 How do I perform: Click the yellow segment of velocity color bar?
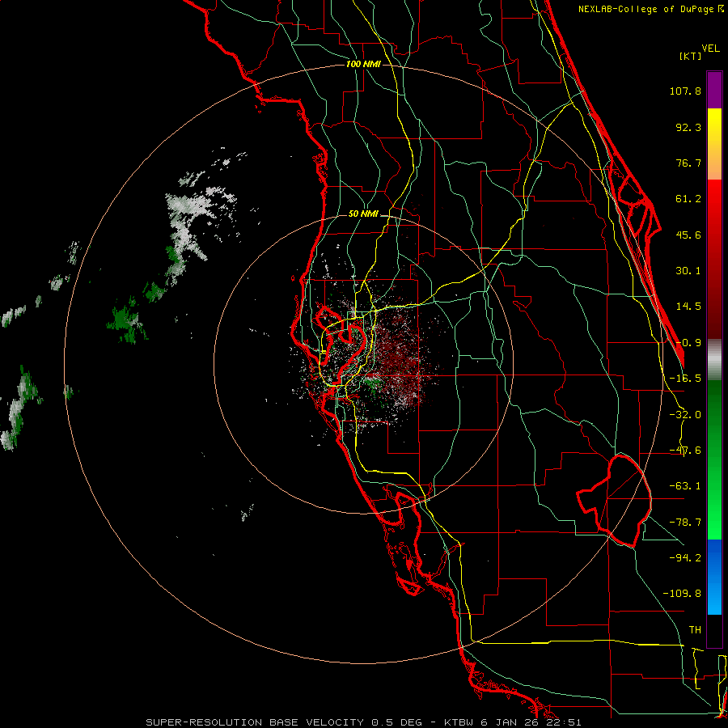(x=714, y=144)
